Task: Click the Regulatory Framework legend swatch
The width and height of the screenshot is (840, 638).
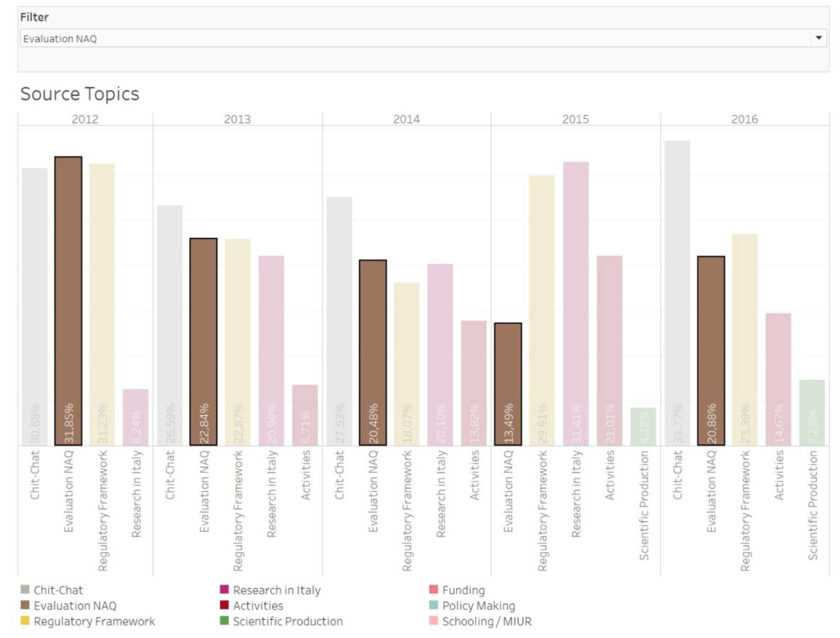Action: point(25,621)
